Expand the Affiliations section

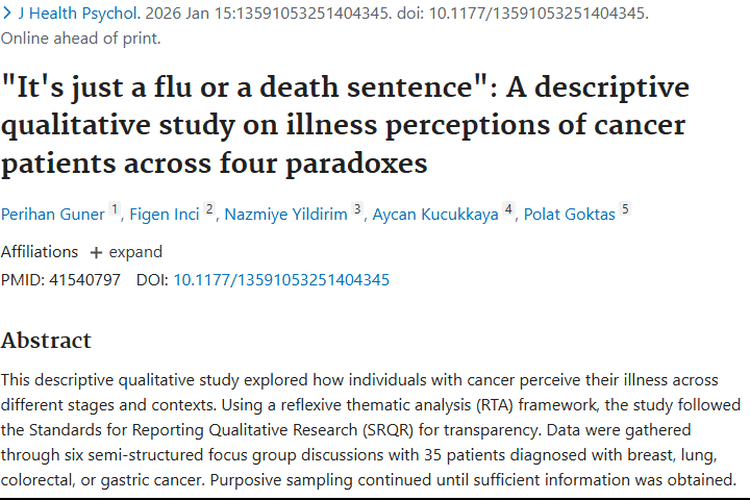(x=126, y=252)
